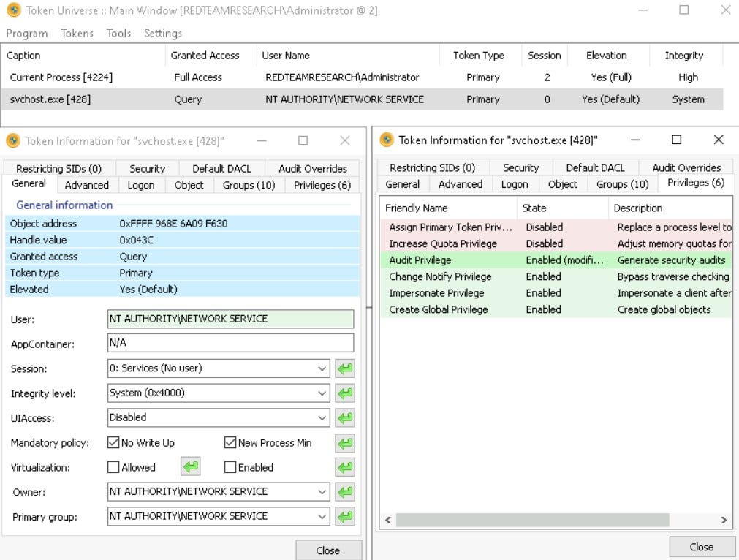
Task: Open the UIAccess dropdown
Action: 322,417
